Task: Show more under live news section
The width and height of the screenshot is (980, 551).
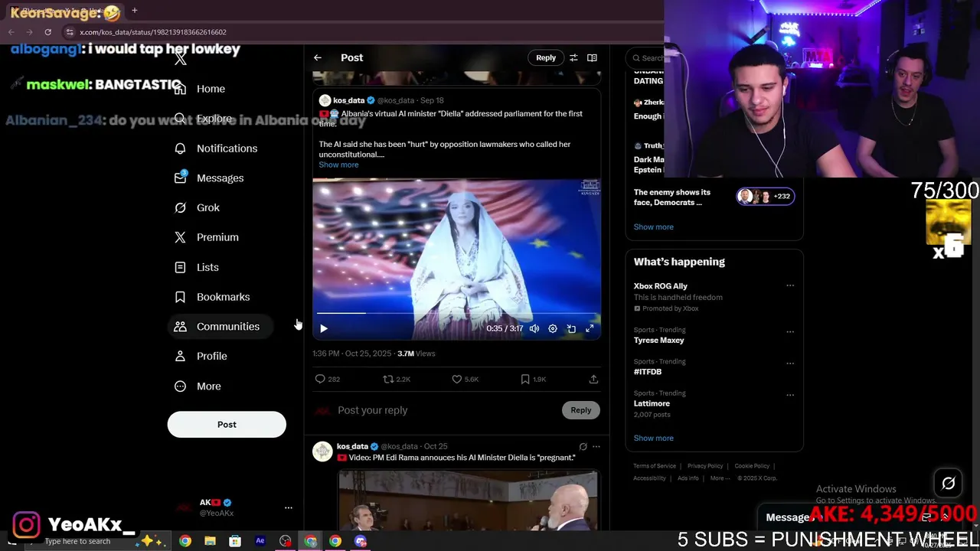Action: (654, 227)
